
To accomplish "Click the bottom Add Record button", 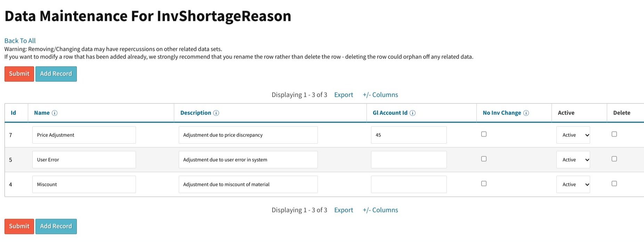I will click(x=56, y=226).
